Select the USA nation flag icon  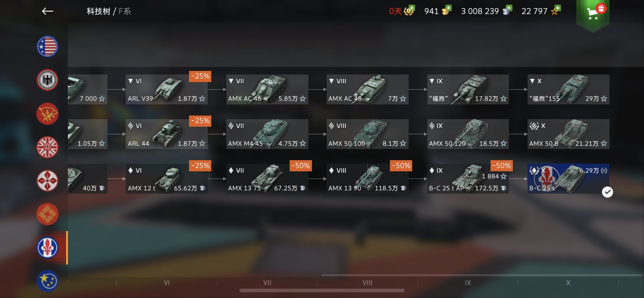click(x=47, y=46)
